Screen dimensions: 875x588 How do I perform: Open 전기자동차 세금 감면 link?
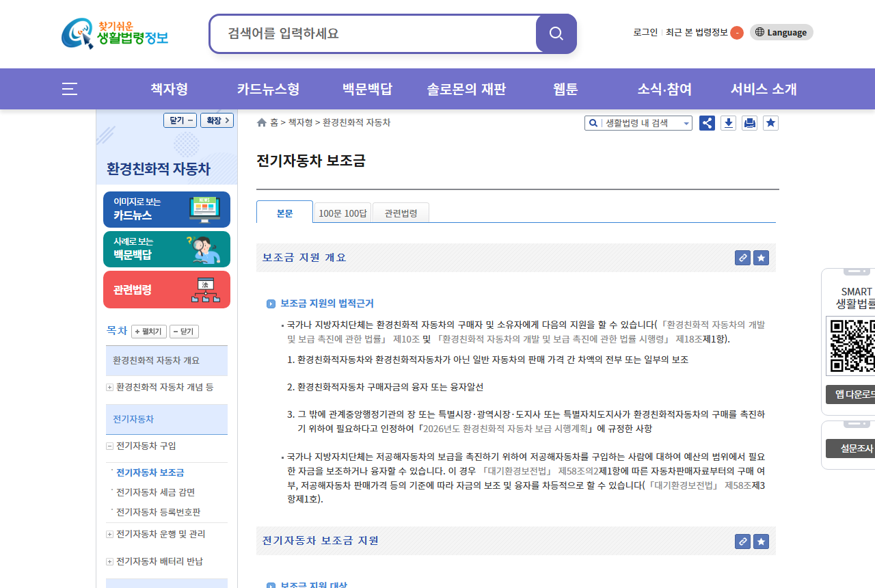[x=156, y=492]
